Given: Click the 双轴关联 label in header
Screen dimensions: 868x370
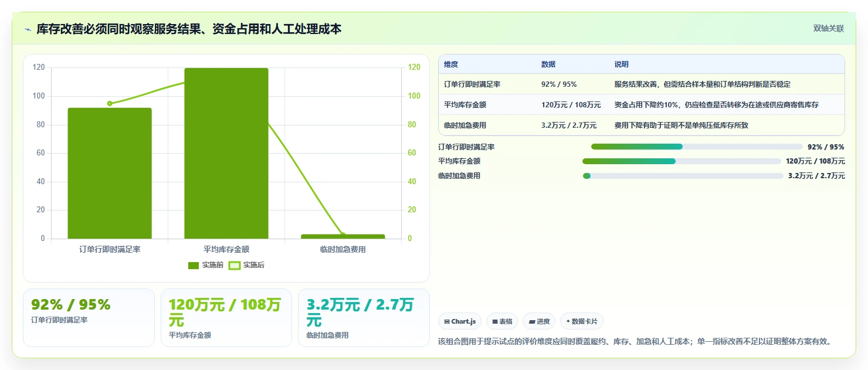Looking at the screenshot, I should 828,29.
